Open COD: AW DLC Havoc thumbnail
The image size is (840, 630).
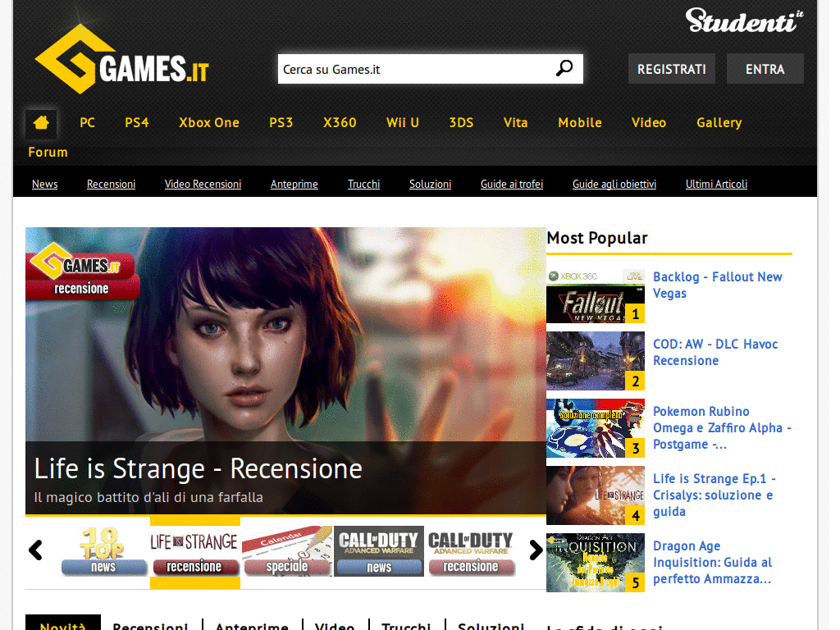click(x=596, y=361)
